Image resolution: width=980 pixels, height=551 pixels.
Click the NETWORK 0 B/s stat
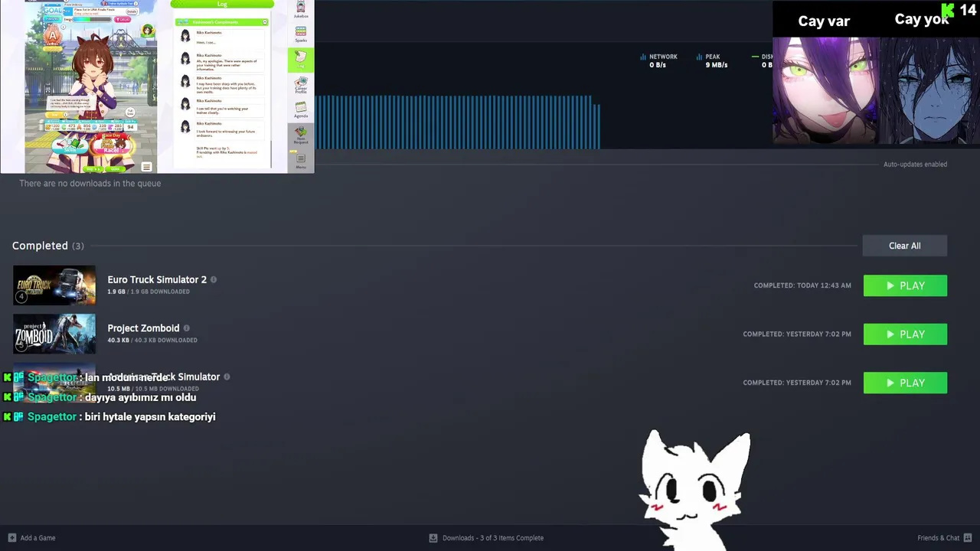tap(658, 60)
